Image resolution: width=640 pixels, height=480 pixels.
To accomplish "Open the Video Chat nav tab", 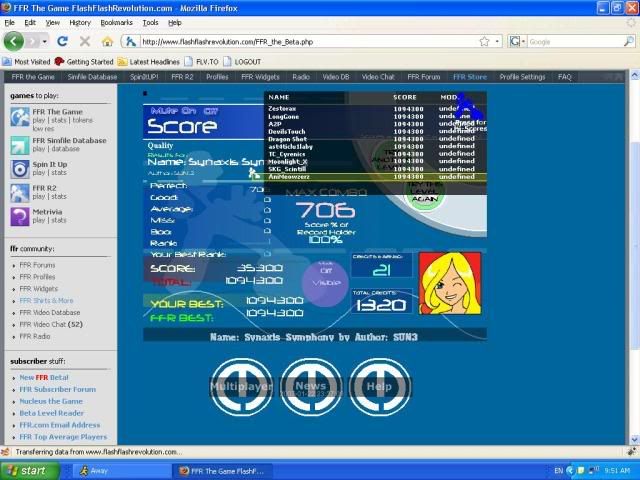I will (x=378, y=76).
